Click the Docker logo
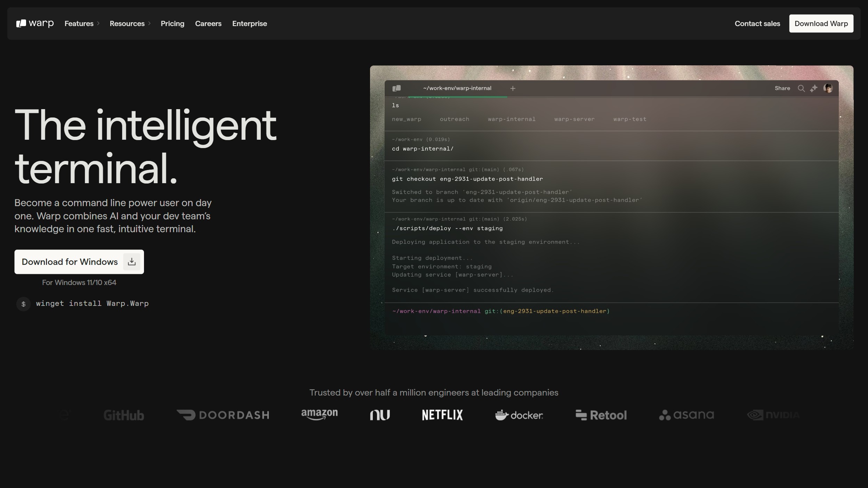This screenshot has height=488, width=868. click(x=519, y=415)
